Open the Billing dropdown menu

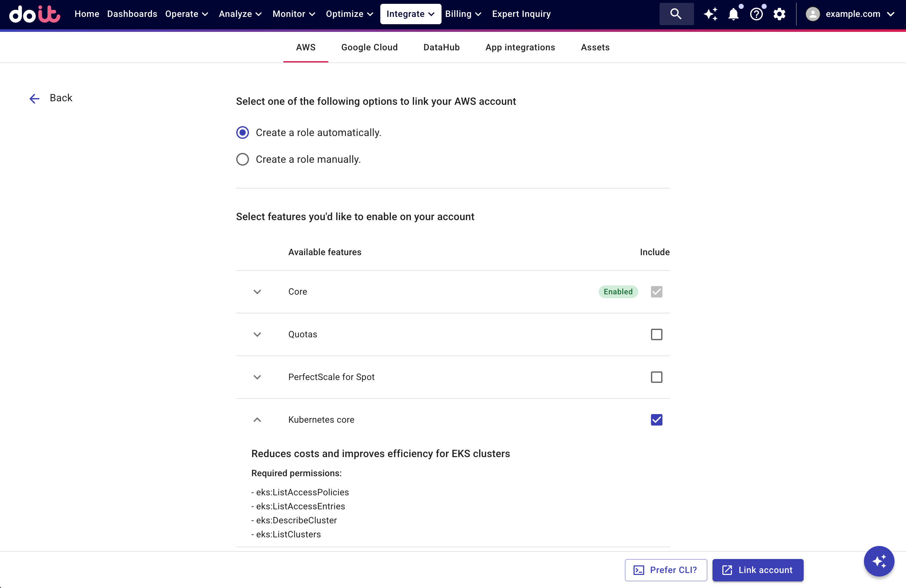coord(463,14)
